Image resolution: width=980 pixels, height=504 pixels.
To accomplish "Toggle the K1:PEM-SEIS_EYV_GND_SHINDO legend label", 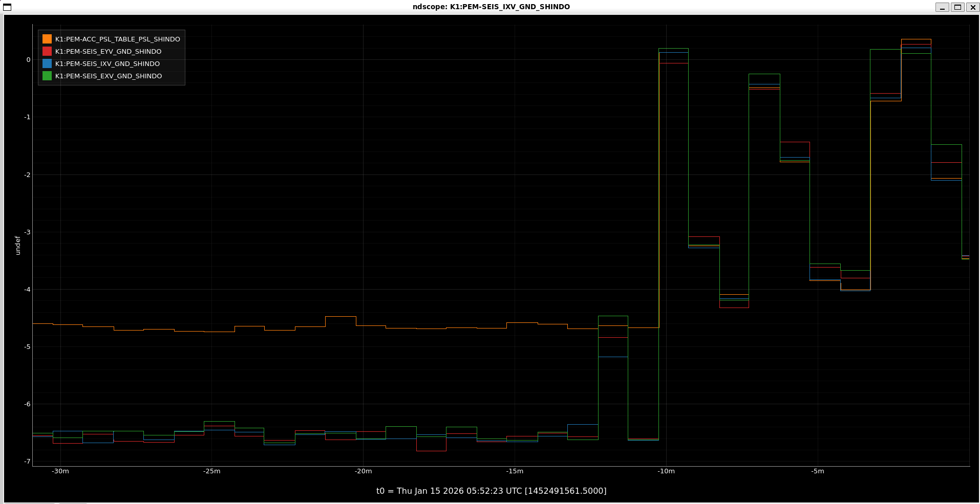I will point(108,52).
